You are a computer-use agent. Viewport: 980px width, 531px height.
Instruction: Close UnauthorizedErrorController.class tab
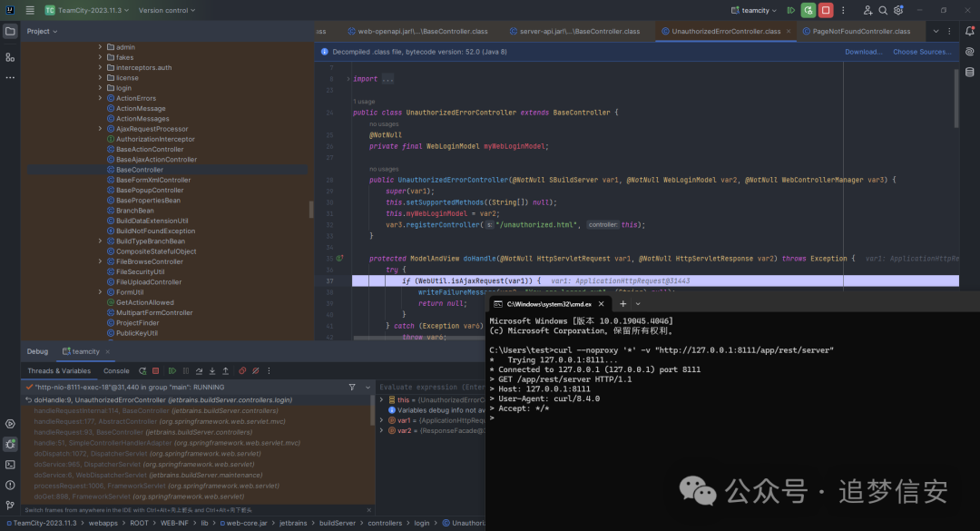(x=789, y=31)
